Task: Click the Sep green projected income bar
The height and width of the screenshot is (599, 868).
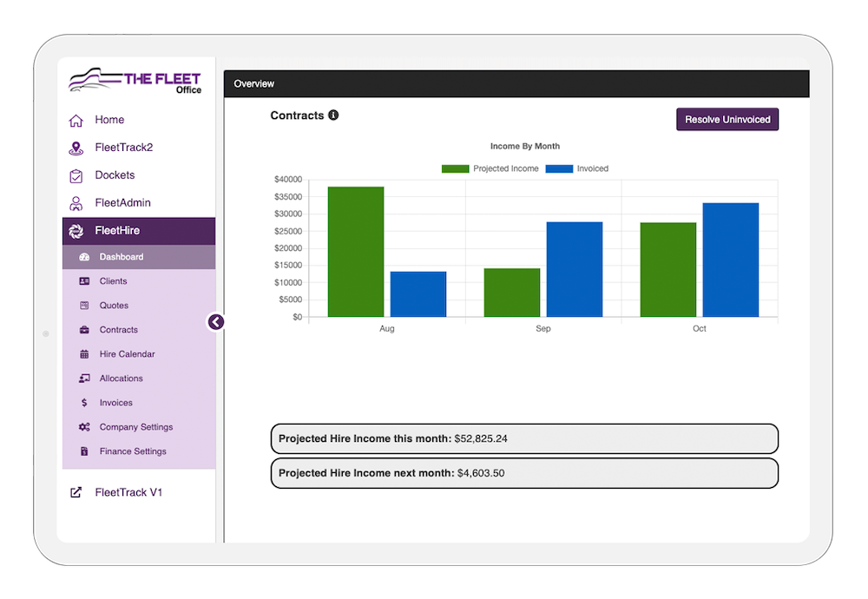Action: point(512,293)
